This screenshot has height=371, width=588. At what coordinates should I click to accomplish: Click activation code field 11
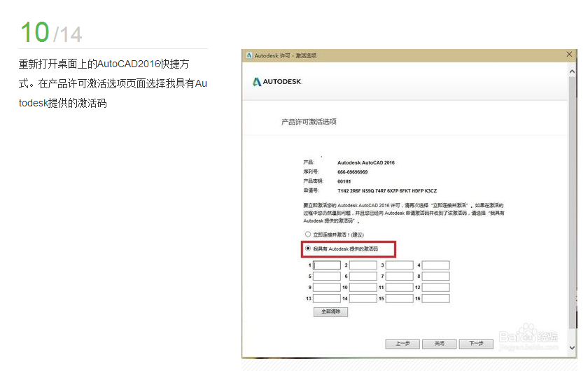pos(400,288)
